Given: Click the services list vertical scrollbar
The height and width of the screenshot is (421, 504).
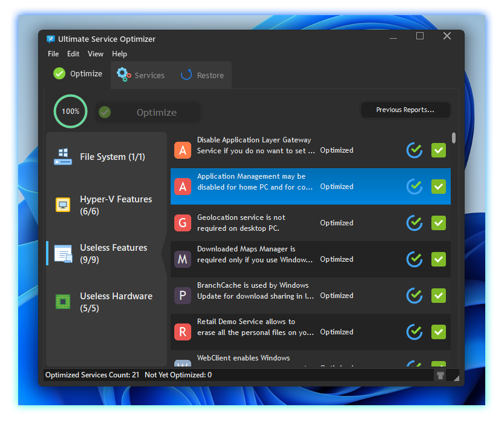Looking at the screenshot, I should [454, 138].
